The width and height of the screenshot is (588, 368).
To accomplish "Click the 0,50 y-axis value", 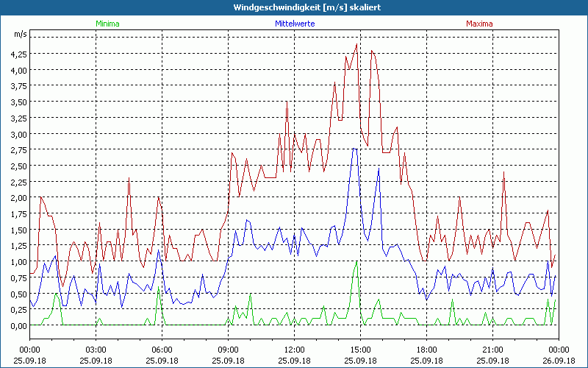I will point(19,294).
